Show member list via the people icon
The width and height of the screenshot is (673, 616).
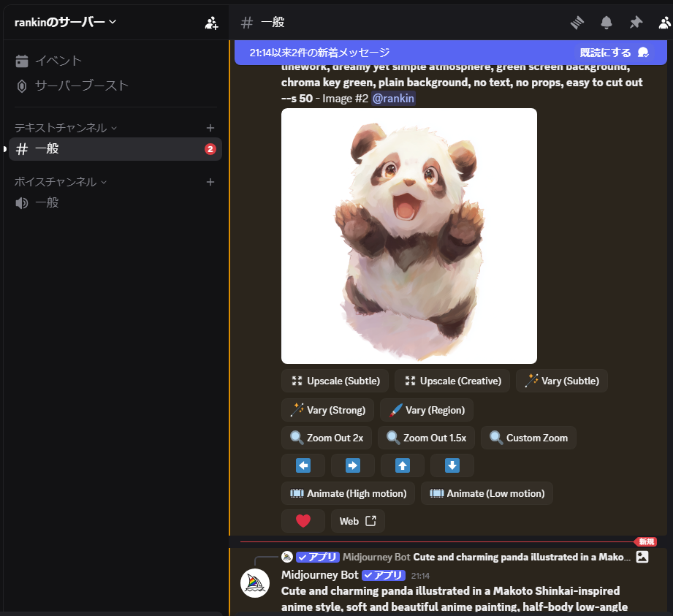pyautogui.click(x=665, y=23)
